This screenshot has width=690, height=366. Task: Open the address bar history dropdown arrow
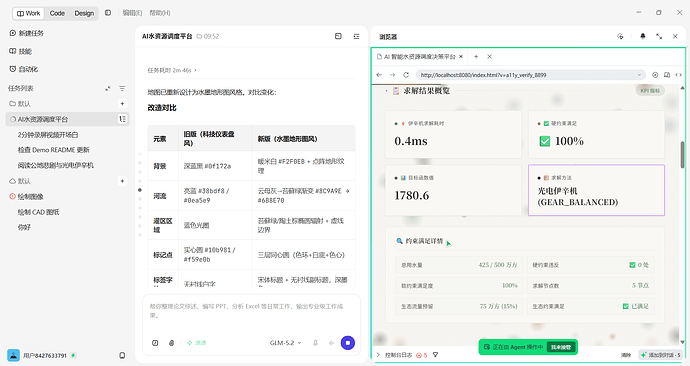coord(639,75)
